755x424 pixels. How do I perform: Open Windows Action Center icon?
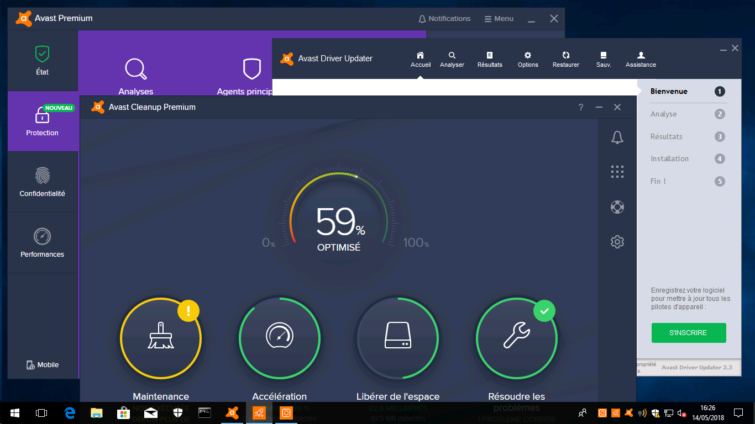coord(739,413)
